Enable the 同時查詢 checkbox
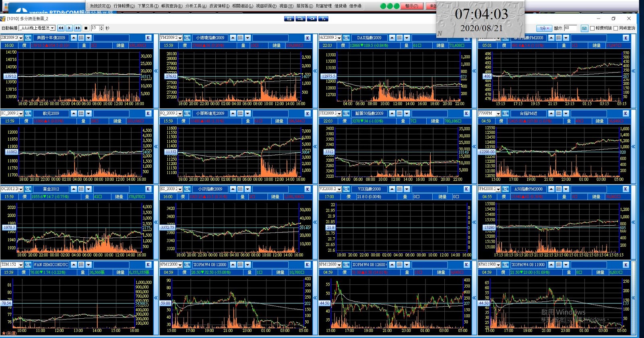644x338 pixels. point(616,28)
